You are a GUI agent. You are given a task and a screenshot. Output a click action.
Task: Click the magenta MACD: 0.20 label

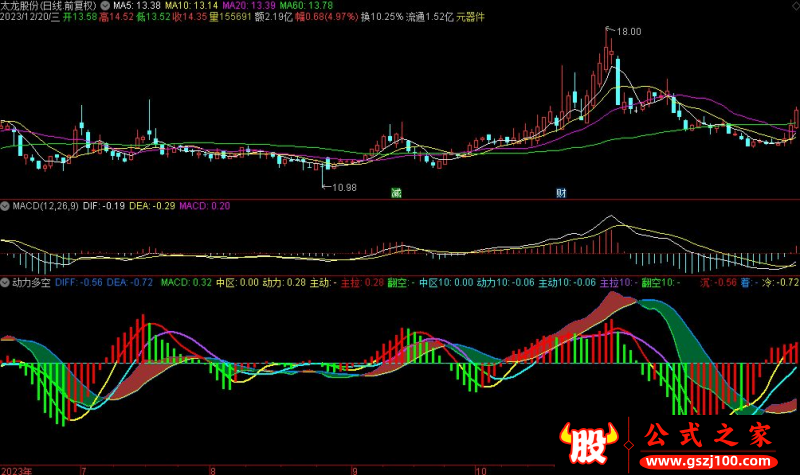pyautogui.click(x=205, y=206)
